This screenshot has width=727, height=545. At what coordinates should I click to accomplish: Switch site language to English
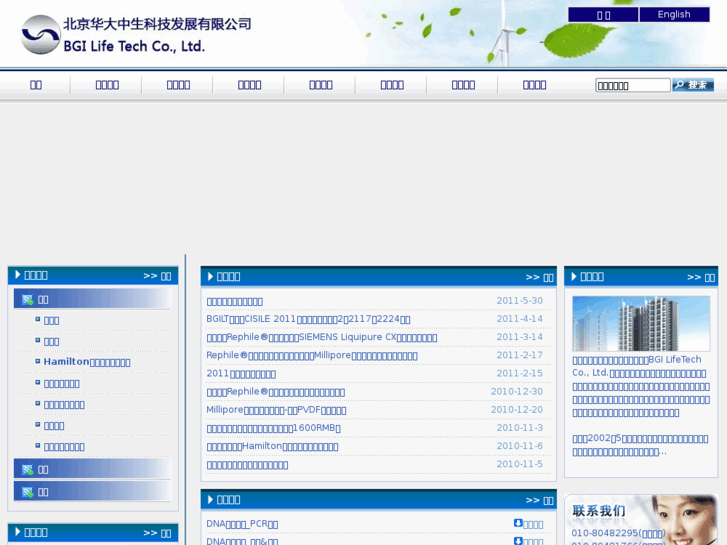pyautogui.click(x=674, y=14)
